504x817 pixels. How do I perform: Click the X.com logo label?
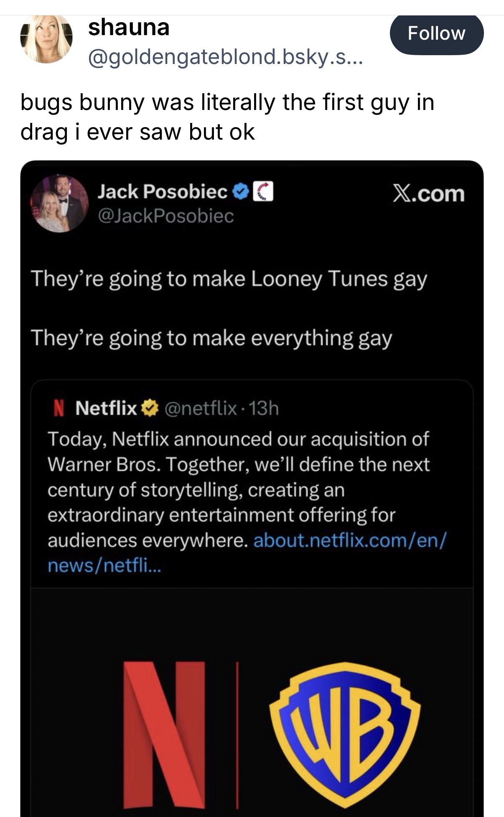(428, 194)
